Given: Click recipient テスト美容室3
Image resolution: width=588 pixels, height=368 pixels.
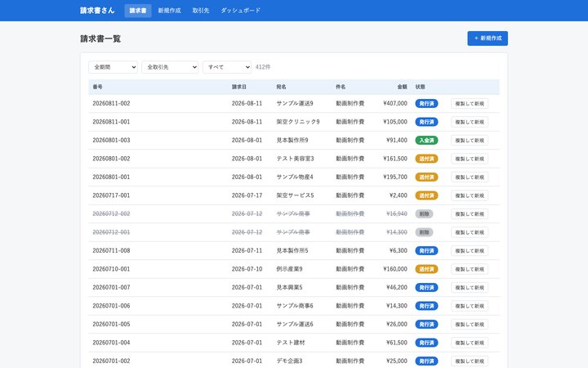Looking at the screenshot, I should (x=295, y=159).
